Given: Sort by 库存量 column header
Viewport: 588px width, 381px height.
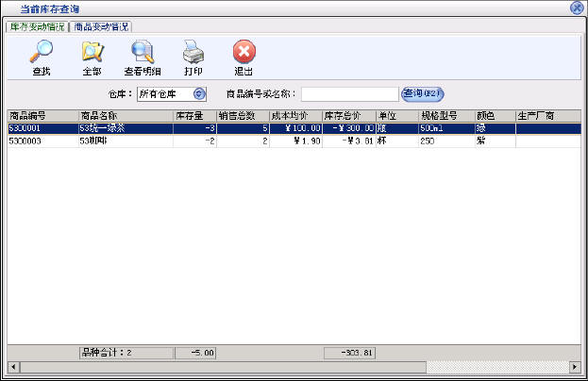Looking at the screenshot, I should point(195,116).
